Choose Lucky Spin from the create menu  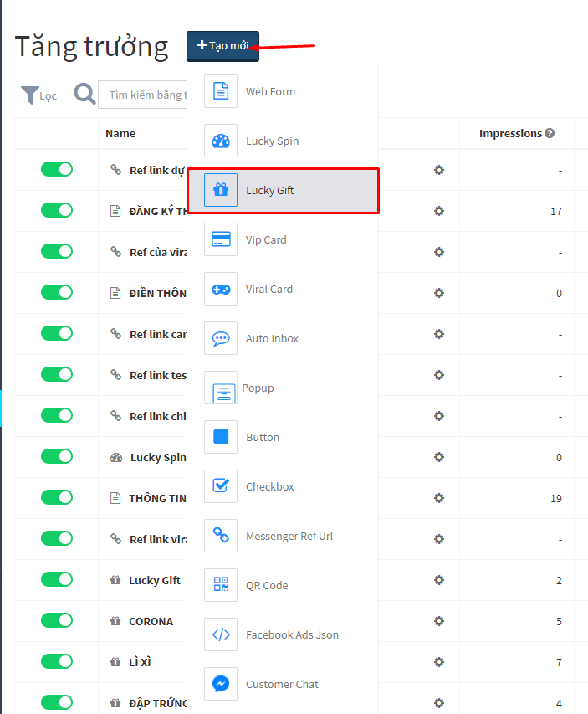(x=283, y=141)
